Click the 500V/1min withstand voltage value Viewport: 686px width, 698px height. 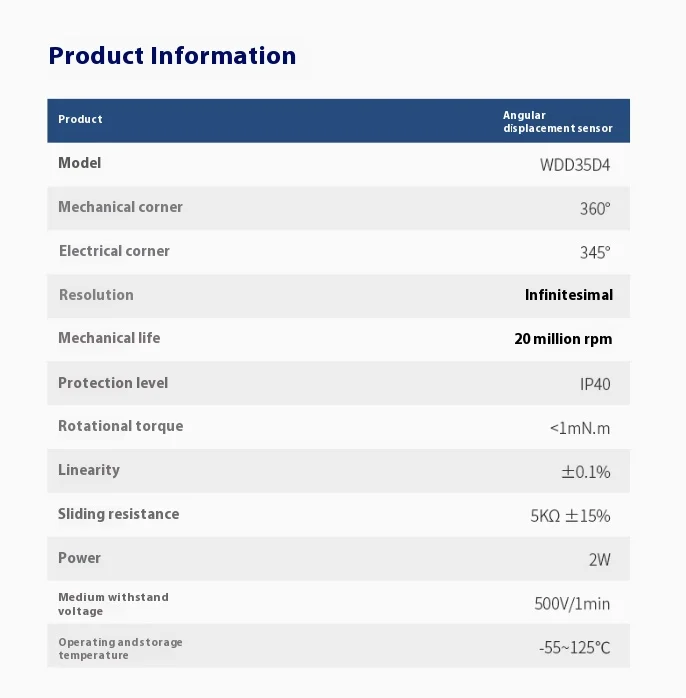click(572, 604)
